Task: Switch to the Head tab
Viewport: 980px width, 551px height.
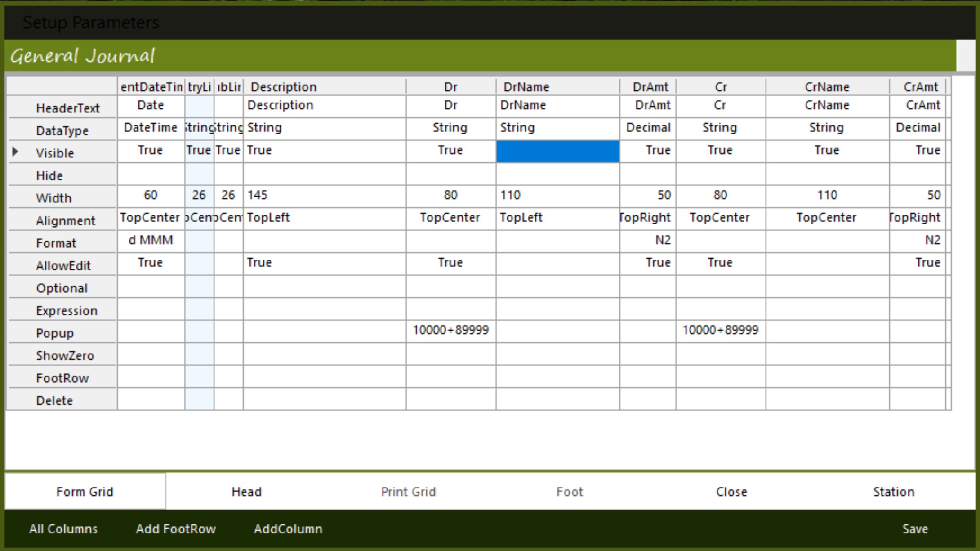Action: coord(246,491)
